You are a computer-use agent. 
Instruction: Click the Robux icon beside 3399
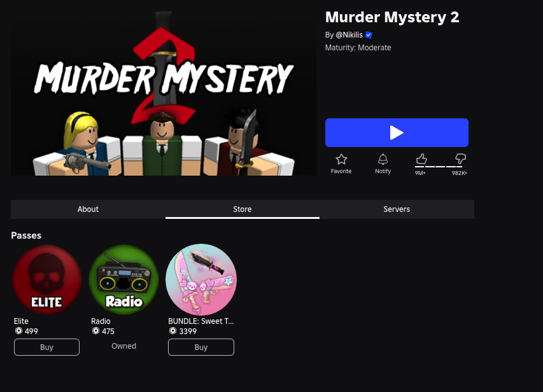coord(173,331)
